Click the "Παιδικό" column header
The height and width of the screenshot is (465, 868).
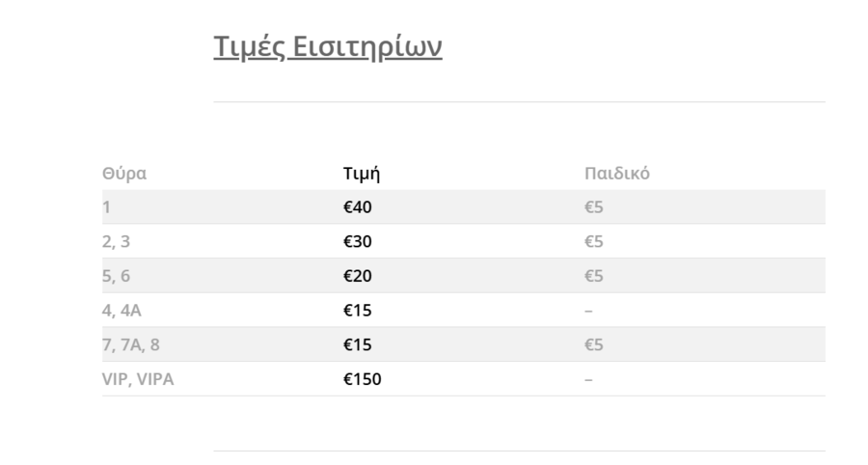(616, 174)
